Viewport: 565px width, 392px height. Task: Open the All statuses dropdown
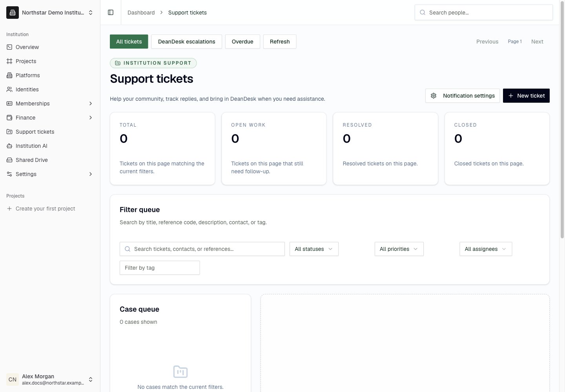click(314, 249)
